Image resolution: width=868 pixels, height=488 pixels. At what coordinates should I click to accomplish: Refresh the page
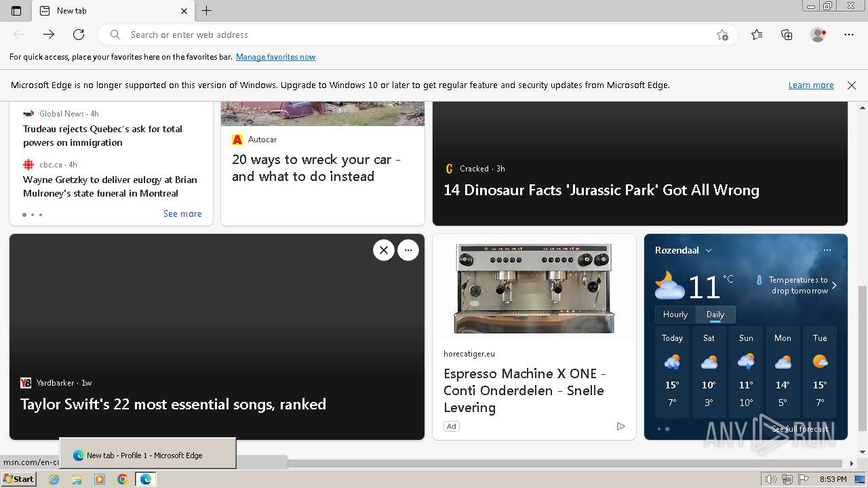pos(79,35)
